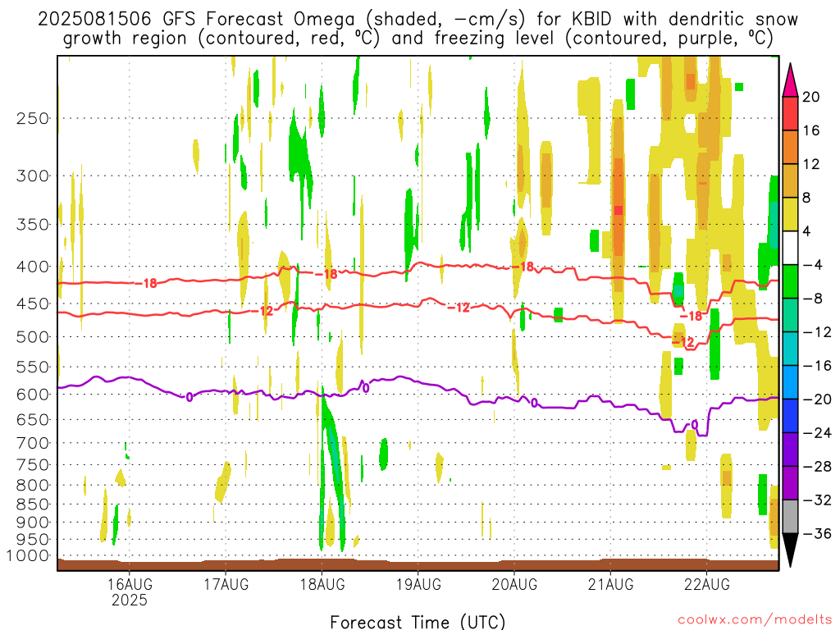This screenshot has height=630, width=840.
Task: Click the brown ground surface band
Action: [x=418, y=564]
